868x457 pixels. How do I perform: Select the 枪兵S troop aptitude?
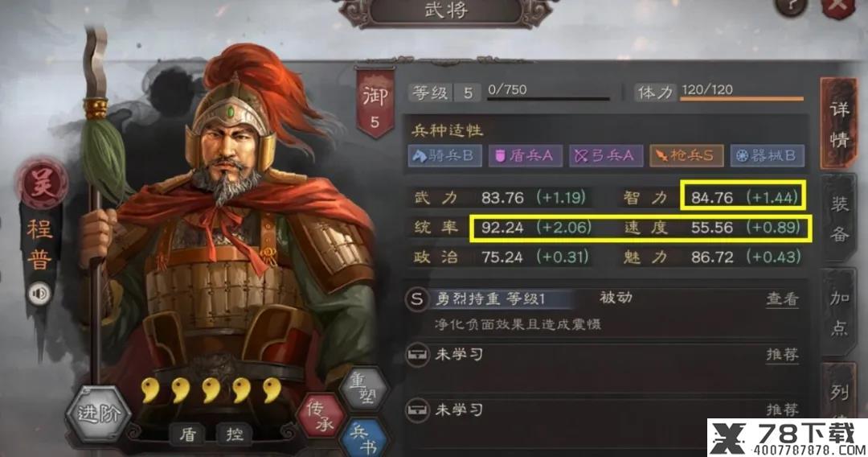point(686,155)
